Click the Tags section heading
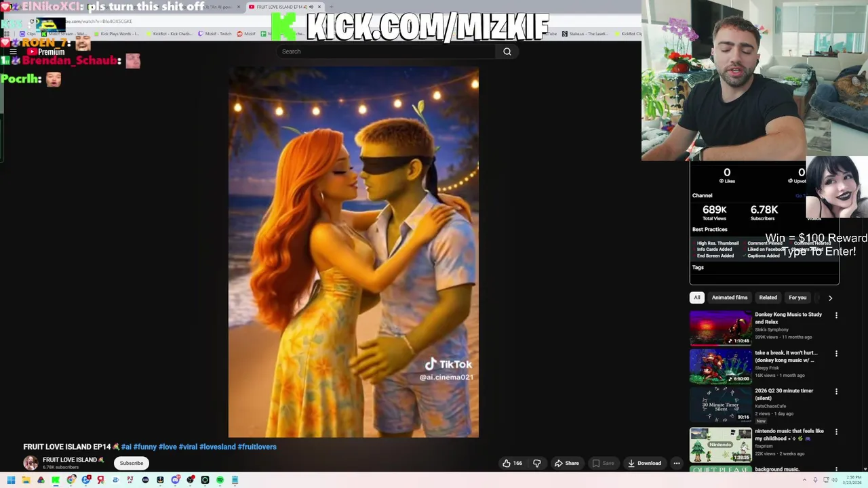 pos(698,267)
